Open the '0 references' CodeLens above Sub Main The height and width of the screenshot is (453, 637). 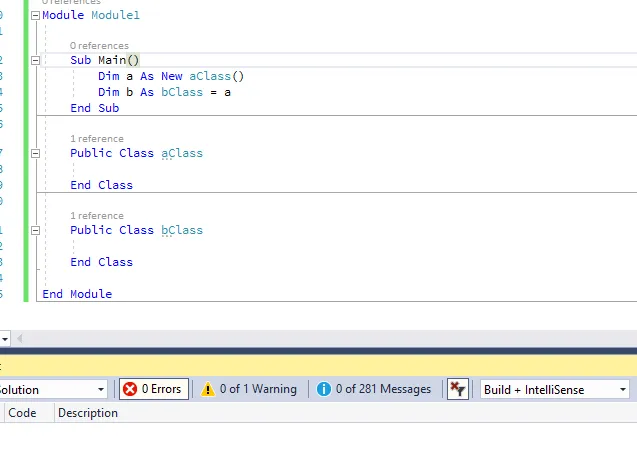[x=99, y=46]
